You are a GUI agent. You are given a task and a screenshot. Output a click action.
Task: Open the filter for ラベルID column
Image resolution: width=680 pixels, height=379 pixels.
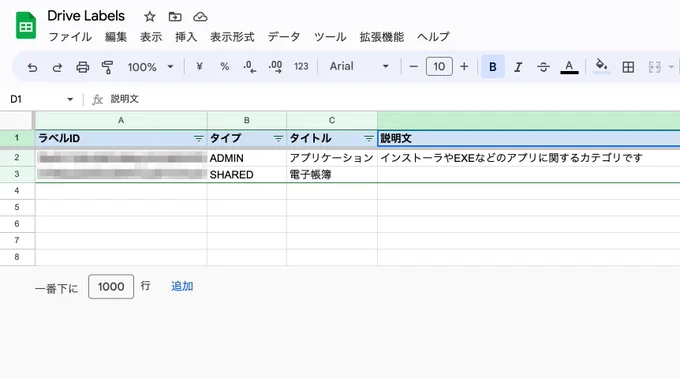click(x=198, y=139)
